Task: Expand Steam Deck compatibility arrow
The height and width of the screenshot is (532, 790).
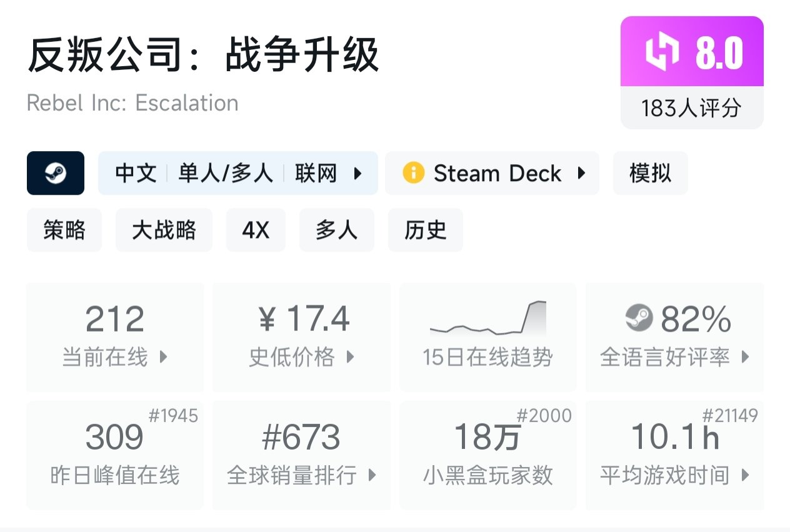Action: [581, 173]
